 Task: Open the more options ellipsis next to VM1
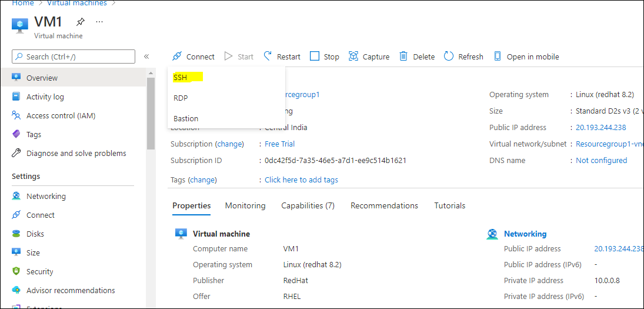(x=99, y=21)
